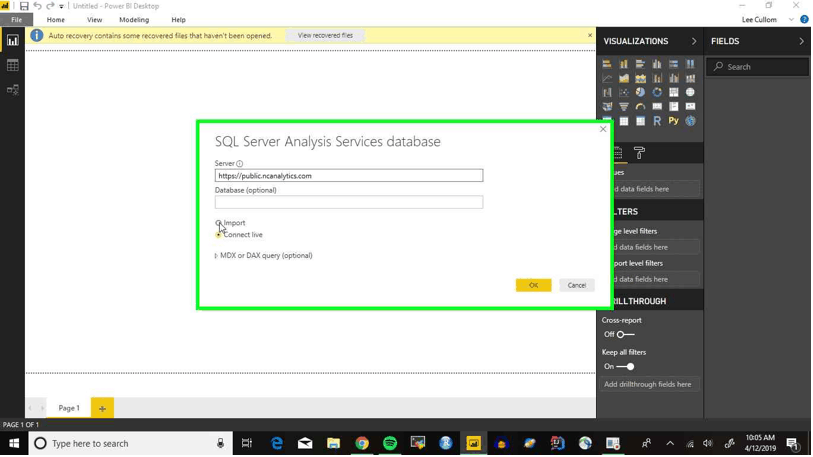Select the Python visual
813x457 pixels.
point(674,121)
